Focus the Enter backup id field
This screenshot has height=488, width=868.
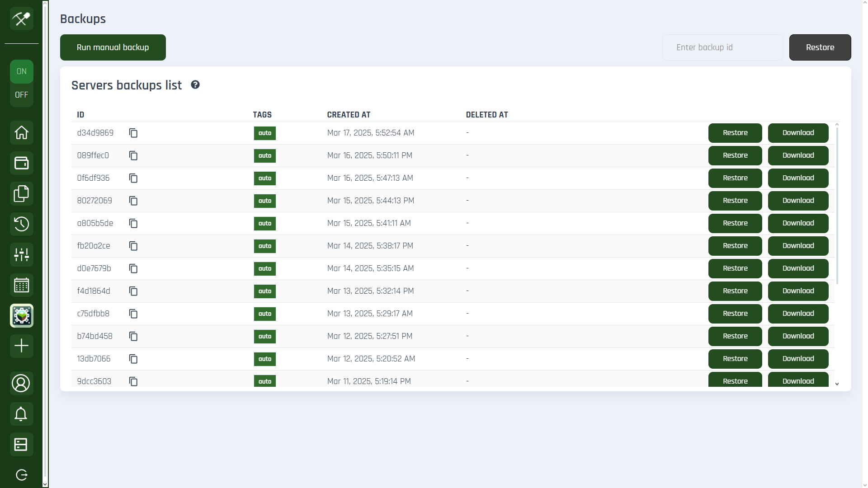coord(722,47)
